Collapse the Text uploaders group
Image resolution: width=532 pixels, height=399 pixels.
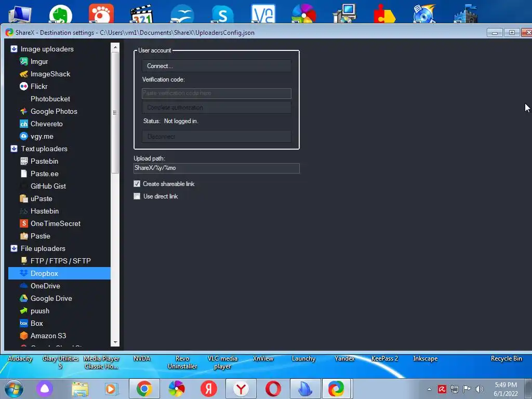coord(14,149)
